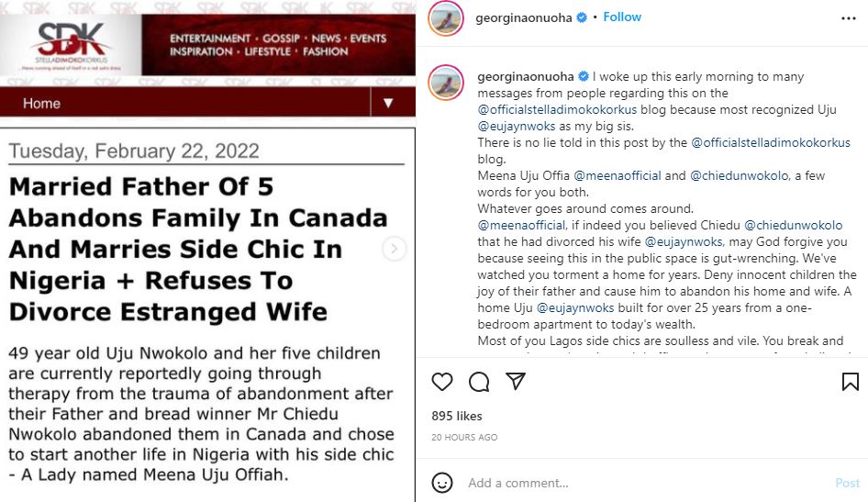Open the three-dot more options menu
Viewport: 868px width, 502px height.
(849, 18)
